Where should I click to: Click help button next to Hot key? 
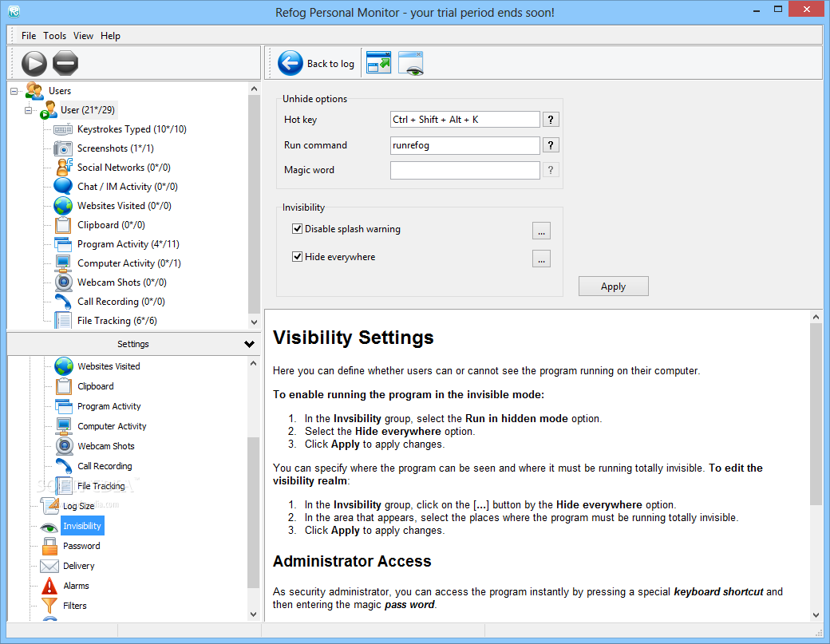point(551,120)
